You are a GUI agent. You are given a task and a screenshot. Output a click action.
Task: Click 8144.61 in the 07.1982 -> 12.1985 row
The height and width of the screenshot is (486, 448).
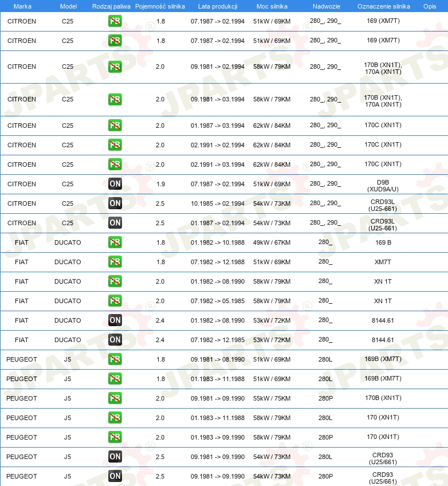(x=383, y=340)
